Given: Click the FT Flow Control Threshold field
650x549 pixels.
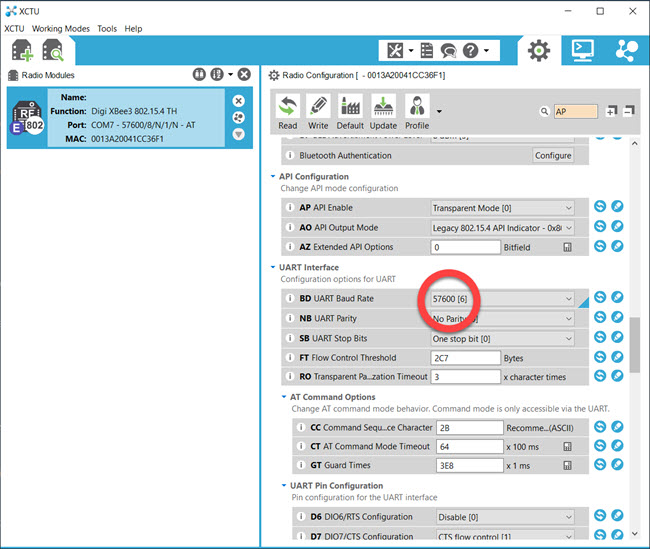Looking at the screenshot, I should click(x=465, y=358).
